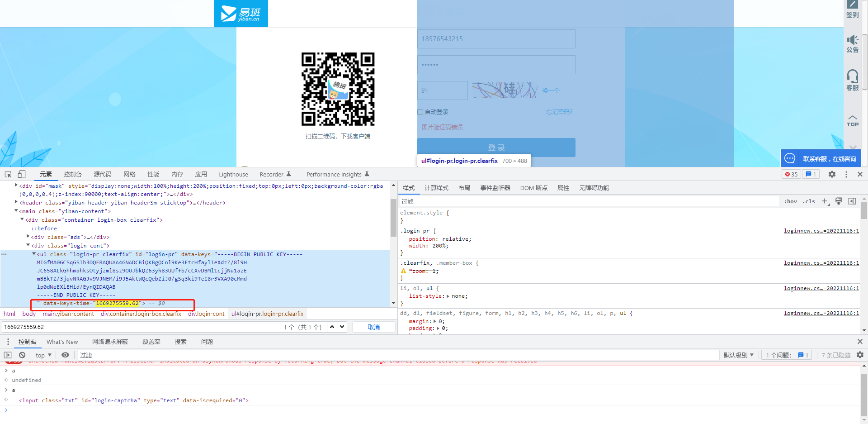The width and height of the screenshot is (868, 424).
Task: Expand the div id="mask" node
Action: click(16, 186)
